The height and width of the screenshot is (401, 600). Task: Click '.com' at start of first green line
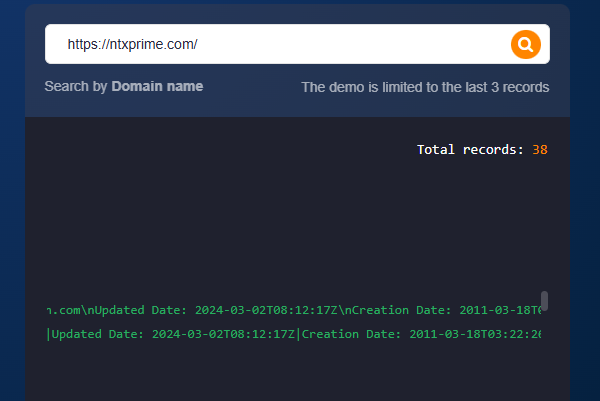(x=62, y=310)
